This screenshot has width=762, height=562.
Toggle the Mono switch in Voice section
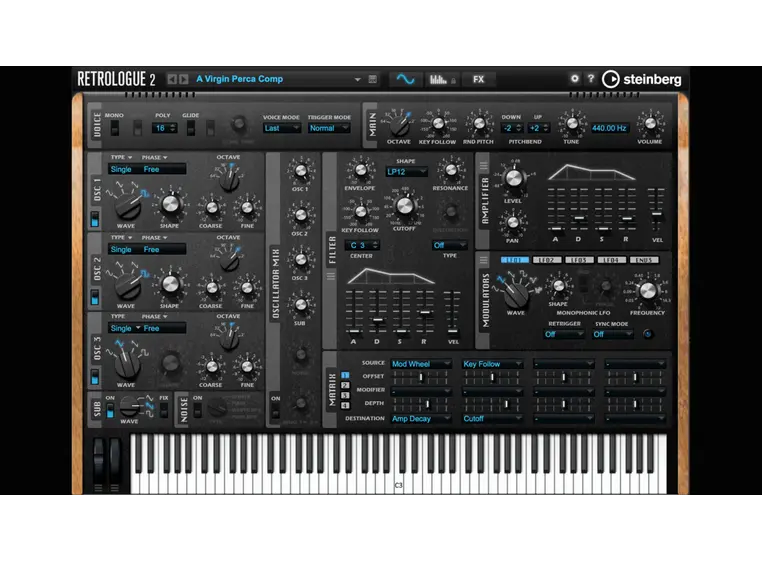[115, 128]
